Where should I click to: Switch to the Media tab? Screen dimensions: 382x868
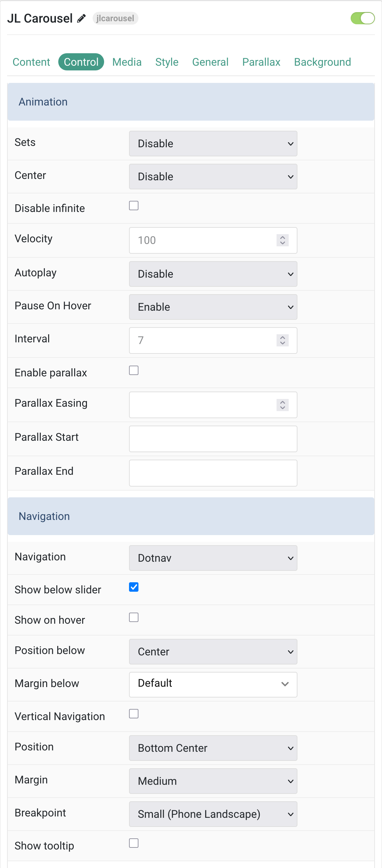(x=127, y=62)
